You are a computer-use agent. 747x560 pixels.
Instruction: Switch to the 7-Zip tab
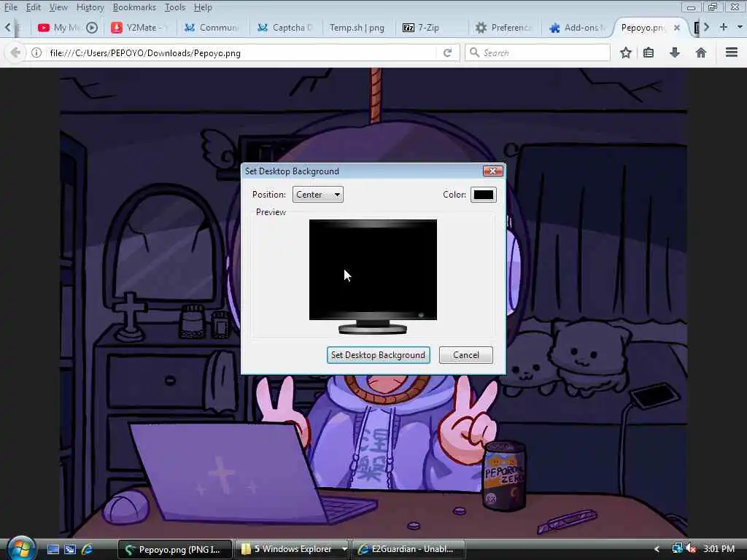pyautogui.click(x=429, y=28)
